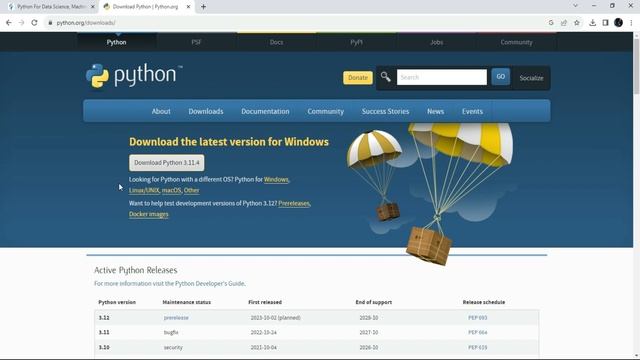Click the Python logo
Screen dimensions: 640x360
click(x=134, y=76)
